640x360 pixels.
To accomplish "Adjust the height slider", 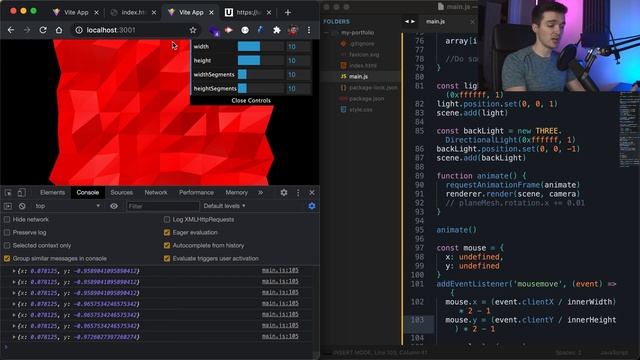I will [260, 60].
